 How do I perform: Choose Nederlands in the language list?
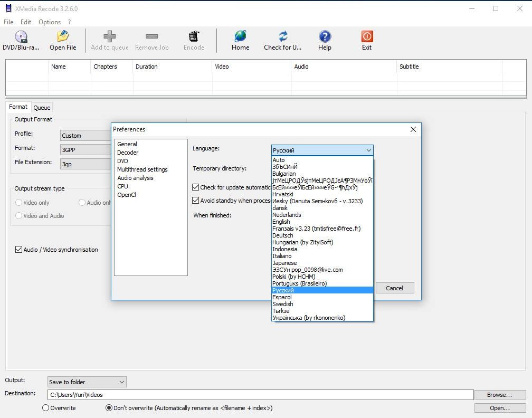(322, 215)
